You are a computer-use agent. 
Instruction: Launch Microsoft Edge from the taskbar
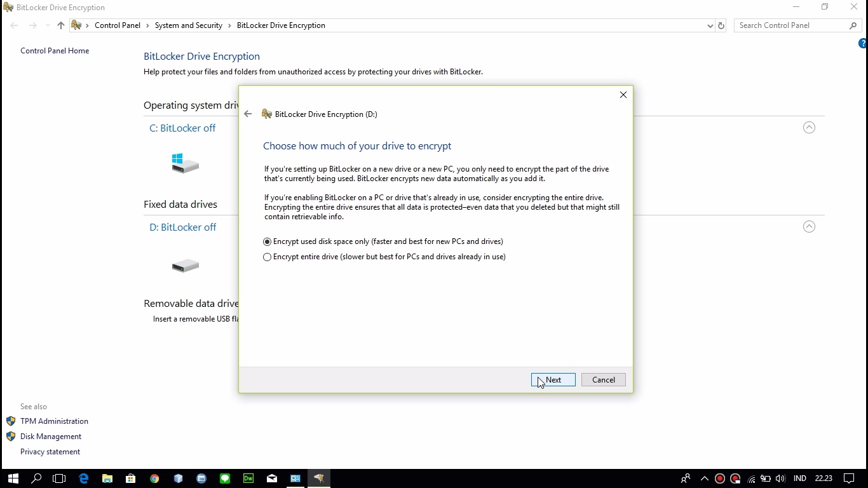point(83,478)
